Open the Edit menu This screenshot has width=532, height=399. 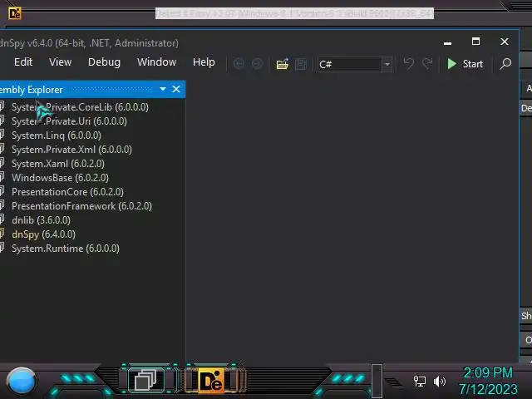(23, 62)
